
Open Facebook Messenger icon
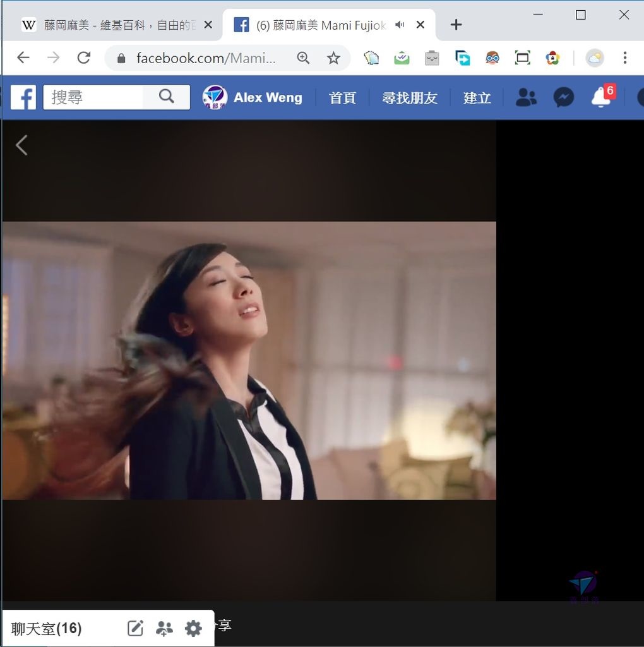click(563, 97)
